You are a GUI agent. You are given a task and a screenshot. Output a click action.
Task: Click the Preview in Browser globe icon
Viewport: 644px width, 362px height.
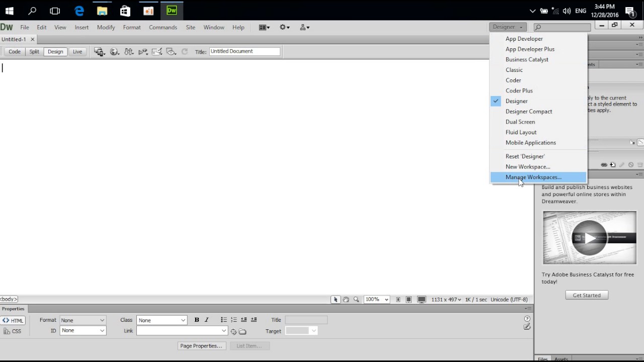coord(114,52)
